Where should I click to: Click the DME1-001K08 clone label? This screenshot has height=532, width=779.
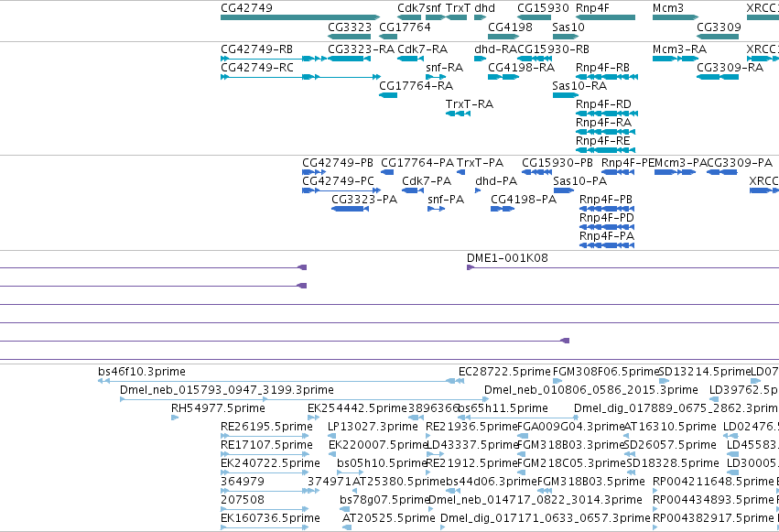pyautogui.click(x=507, y=258)
